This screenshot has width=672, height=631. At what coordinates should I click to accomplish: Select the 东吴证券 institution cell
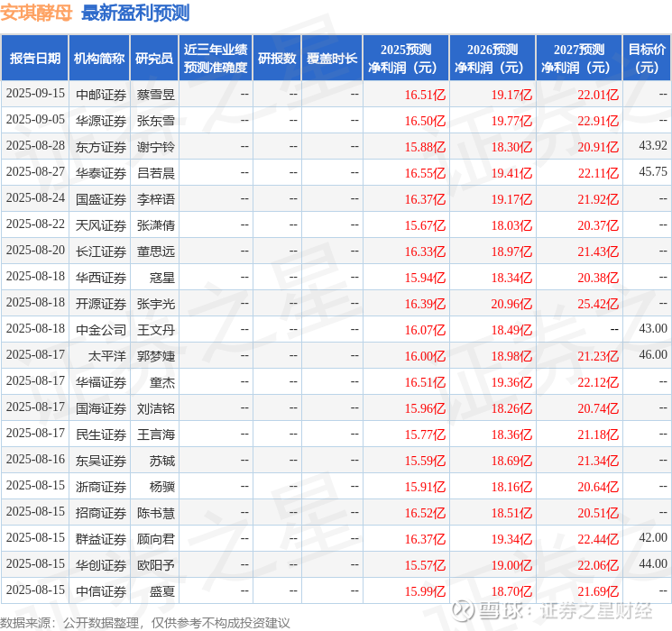pyautogui.click(x=101, y=461)
